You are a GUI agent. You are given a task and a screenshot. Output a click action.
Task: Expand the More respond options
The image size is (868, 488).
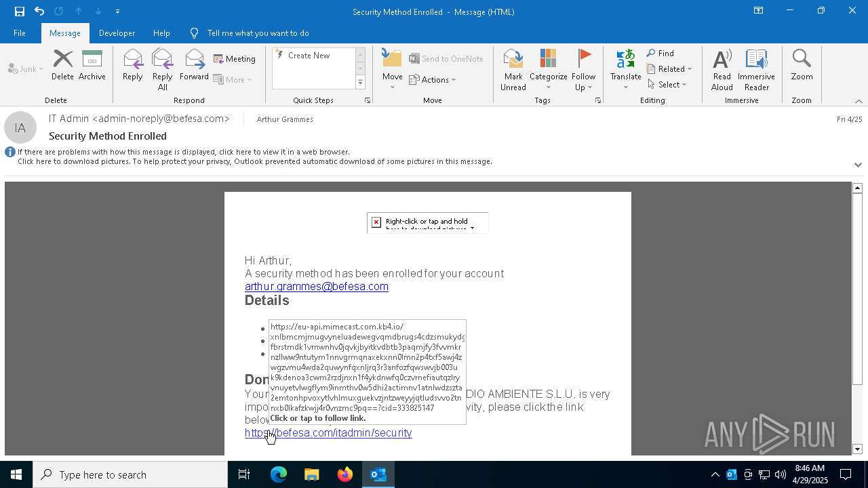pos(233,79)
